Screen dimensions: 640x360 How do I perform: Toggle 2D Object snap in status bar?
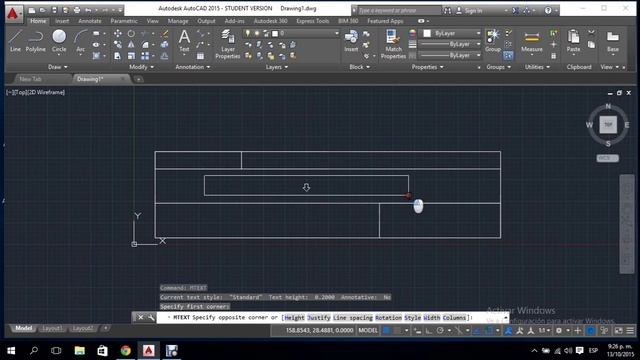click(489, 331)
